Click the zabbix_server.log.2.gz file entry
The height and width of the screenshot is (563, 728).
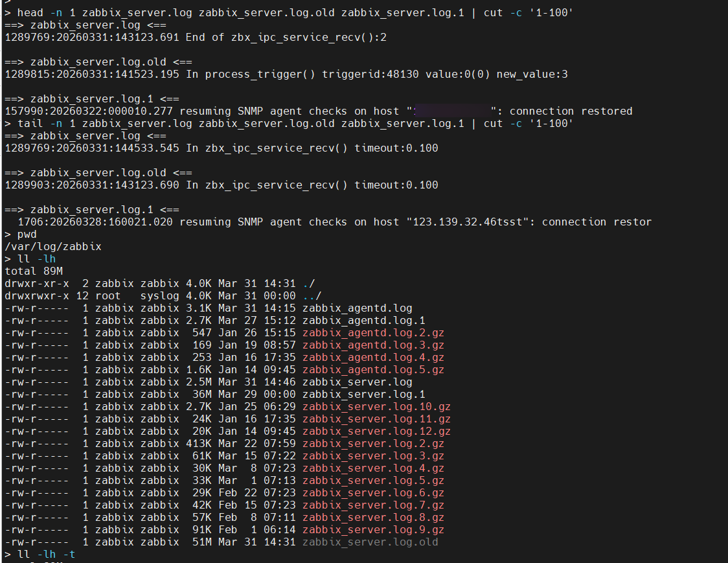(x=373, y=443)
